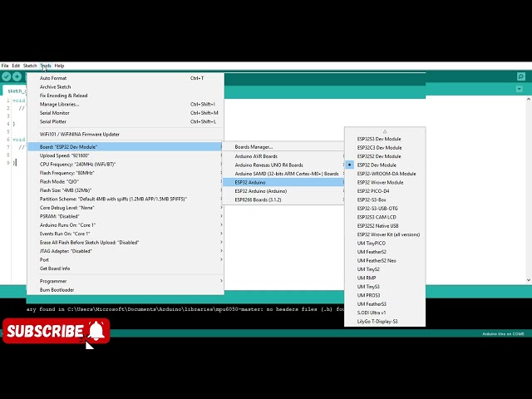Click the sketch tab in the editor

15,91
